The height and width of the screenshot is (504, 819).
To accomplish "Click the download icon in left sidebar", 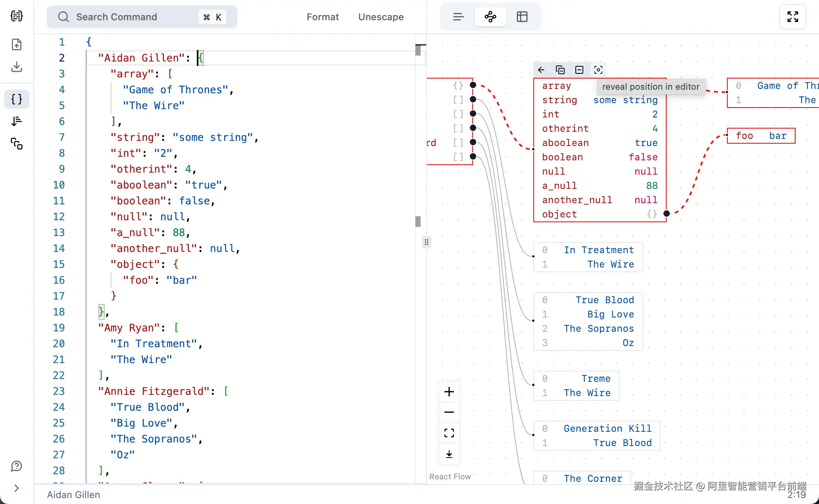I will click(17, 67).
